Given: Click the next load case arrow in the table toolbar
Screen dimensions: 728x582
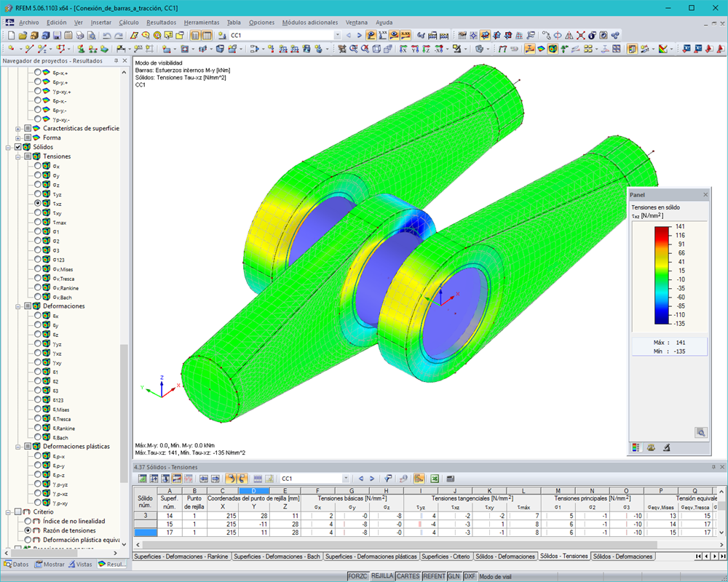Looking at the screenshot, I should click(372, 479).
